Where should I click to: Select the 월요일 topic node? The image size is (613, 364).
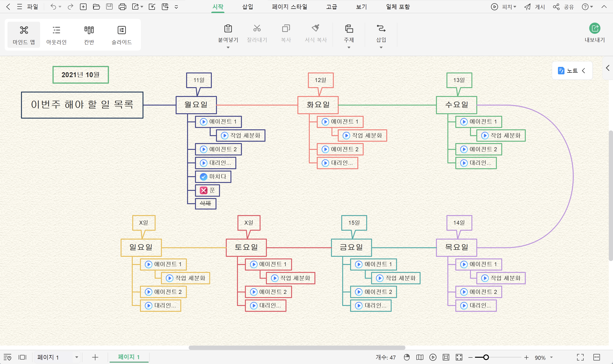tap(196, 105)
